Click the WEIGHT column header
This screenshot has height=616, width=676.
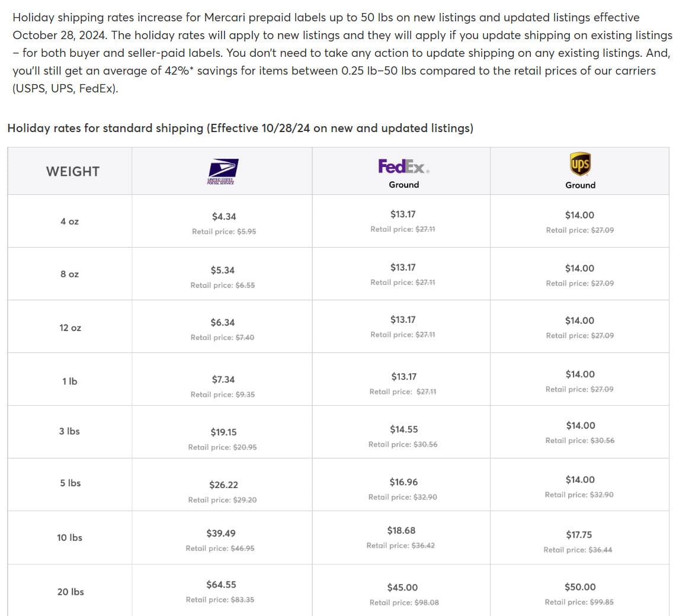coord(72,172)
